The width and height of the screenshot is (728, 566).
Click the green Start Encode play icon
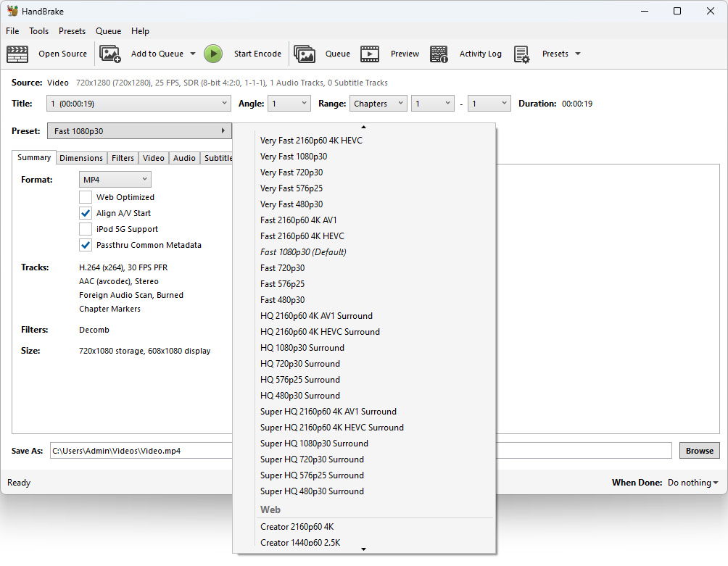click(x=214, y=54)
